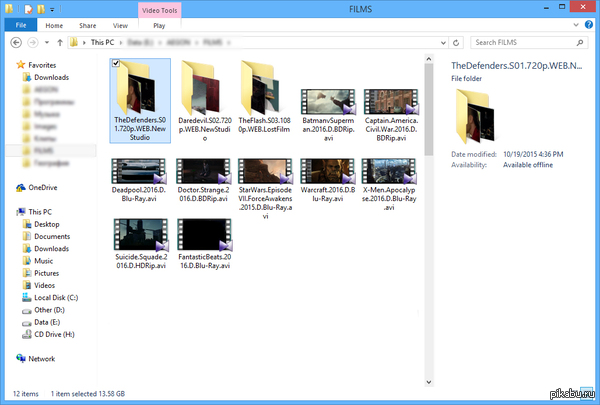Open the Data (E:) drive

pyautogui.click(x=47, y=322)
